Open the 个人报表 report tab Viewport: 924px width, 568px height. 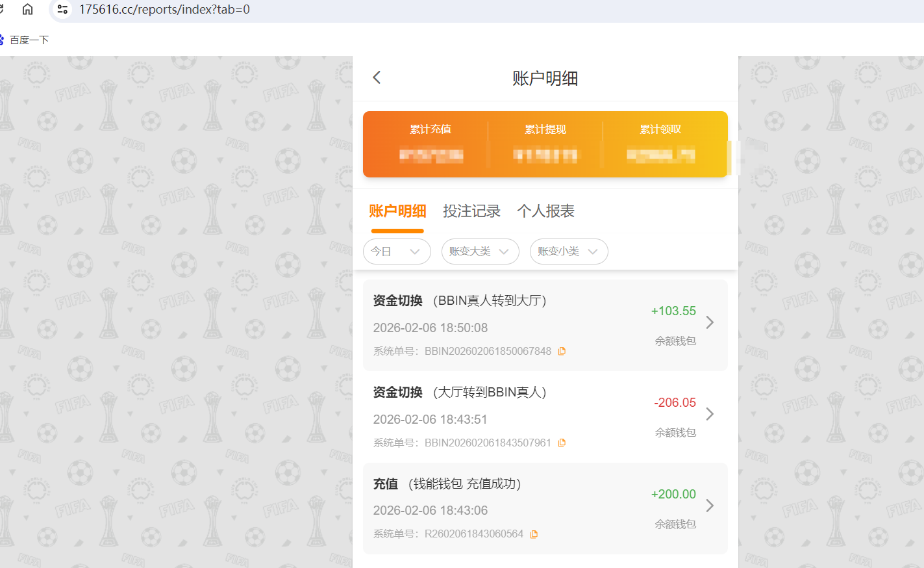545,211
